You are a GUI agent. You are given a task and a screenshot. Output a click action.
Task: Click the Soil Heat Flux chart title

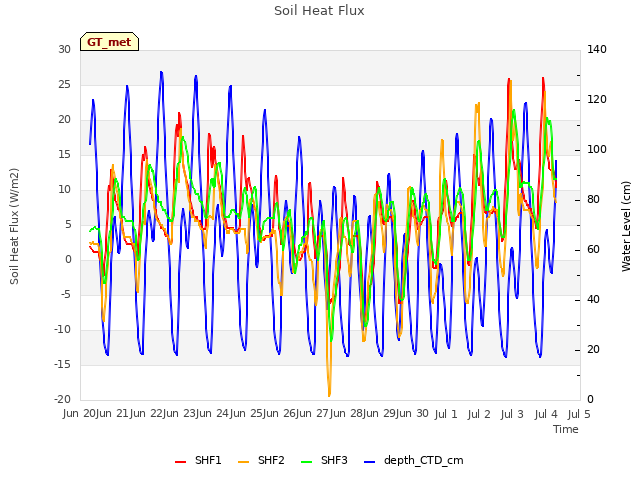319,11
